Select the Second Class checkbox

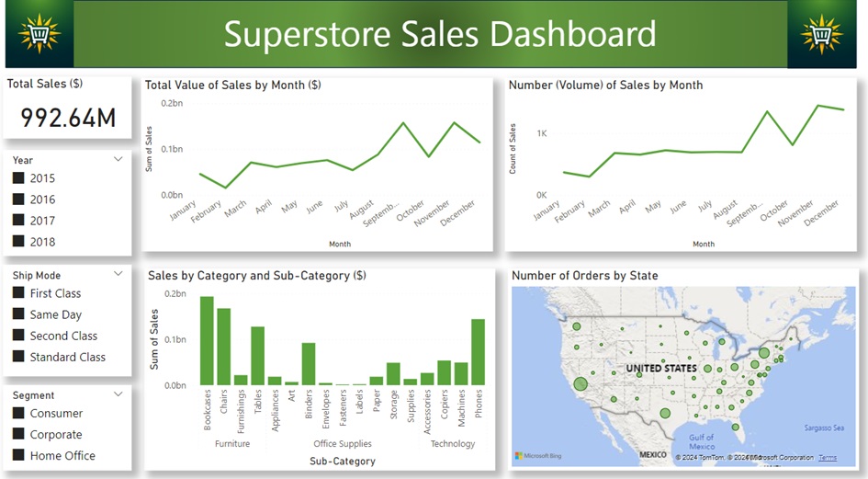pyautogui.click(x=18, y=336)
